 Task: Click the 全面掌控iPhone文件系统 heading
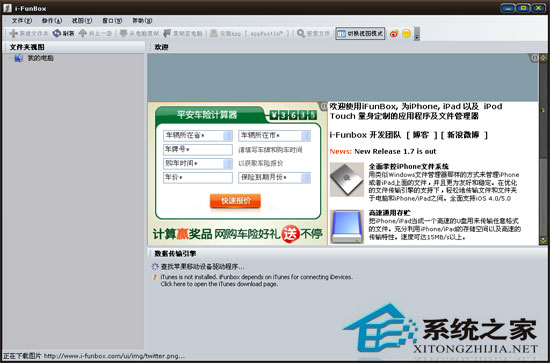409,167
